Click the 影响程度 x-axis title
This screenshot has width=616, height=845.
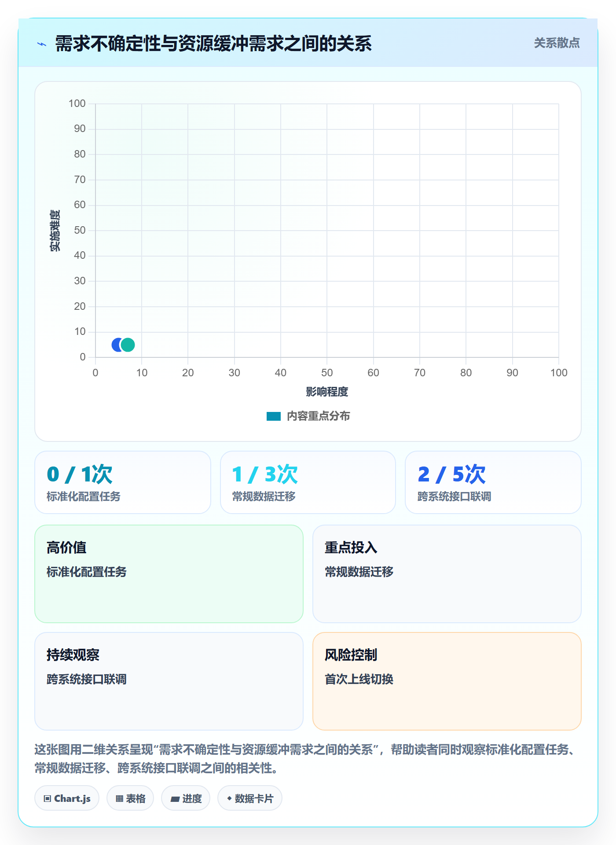point(327,392)
